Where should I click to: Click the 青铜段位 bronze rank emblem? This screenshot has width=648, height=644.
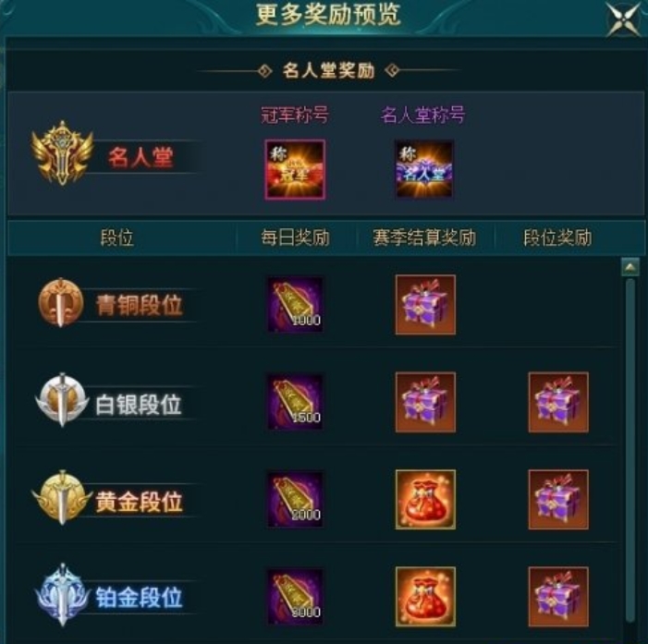tap(61, 302)
